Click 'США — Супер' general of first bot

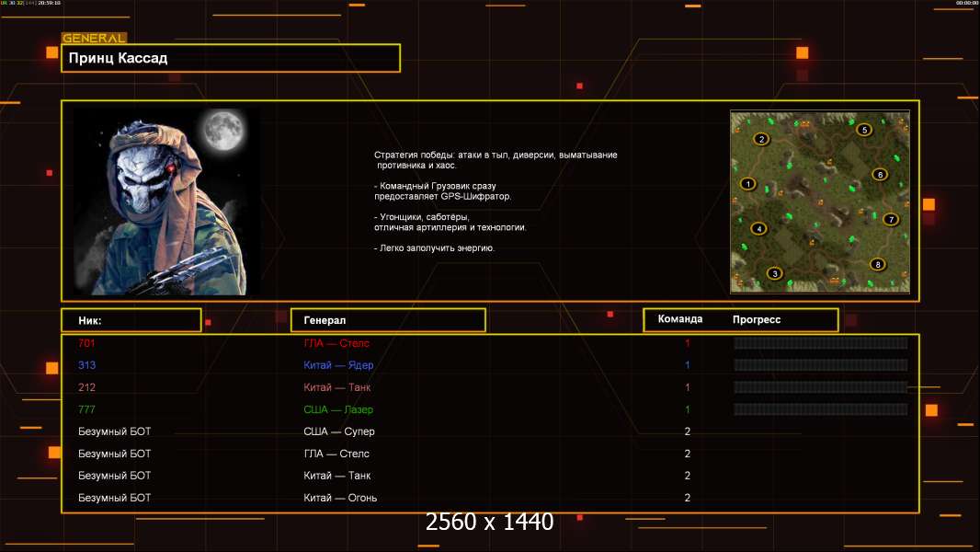point(339,431)
